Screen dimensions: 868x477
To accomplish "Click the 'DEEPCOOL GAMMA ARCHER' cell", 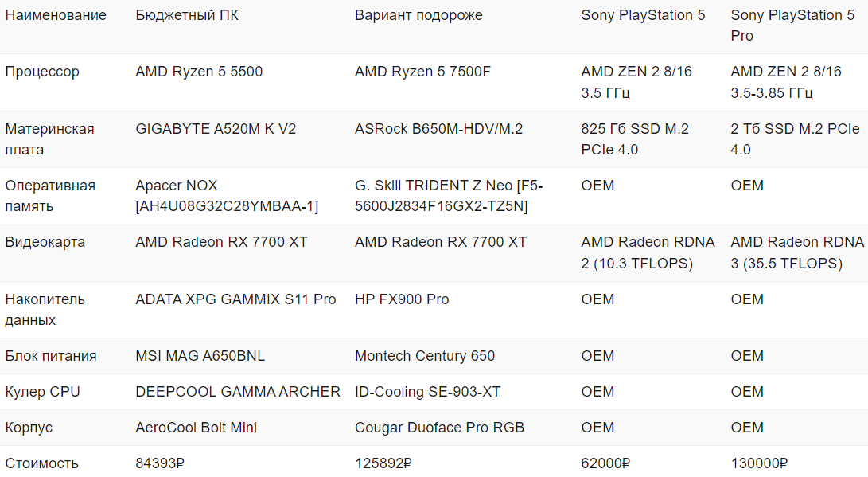I will pyautogui.click(x=238, y=393).
